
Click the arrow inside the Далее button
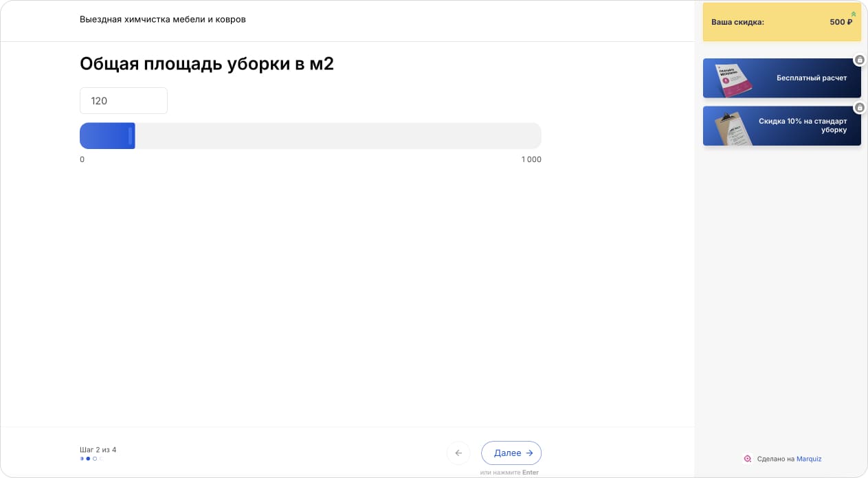click(x=529, y=453)
